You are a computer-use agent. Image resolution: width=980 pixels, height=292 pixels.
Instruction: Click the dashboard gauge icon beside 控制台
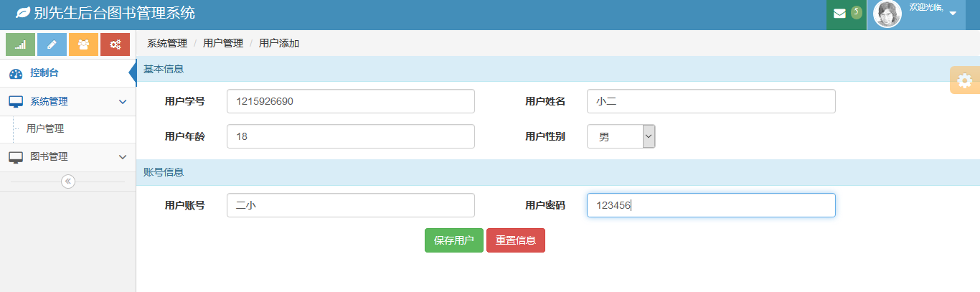[x=16, y=73]
